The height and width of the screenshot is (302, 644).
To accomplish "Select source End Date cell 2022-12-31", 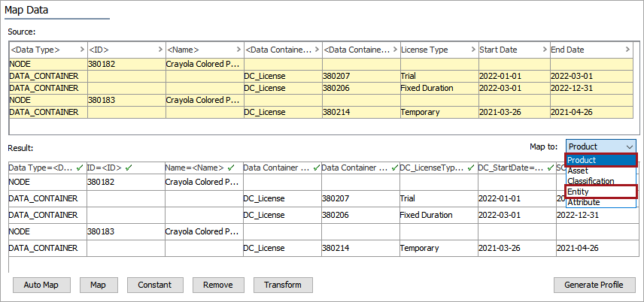I will pyautogui.click(x=591, y=88).
